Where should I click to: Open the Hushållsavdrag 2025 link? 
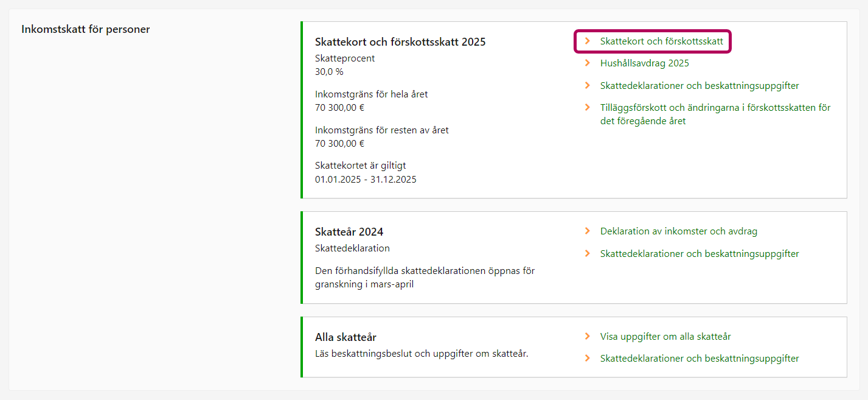[x=644, y=63]
